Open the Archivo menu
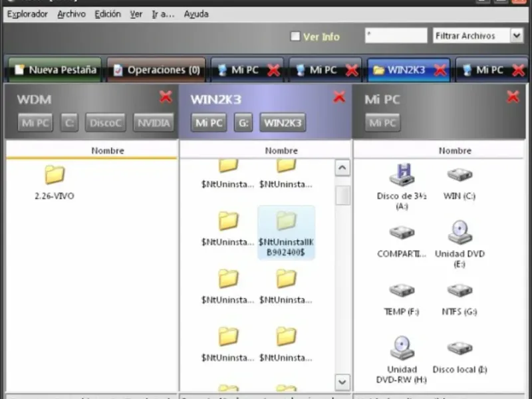 tap(71, 14)
